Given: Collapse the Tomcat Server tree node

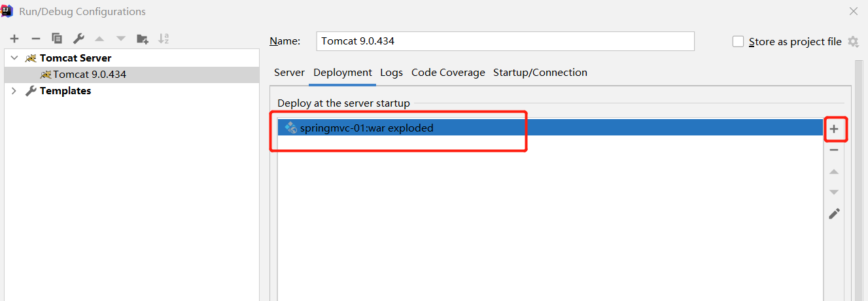Looking at the screenshot, I should (14, 58).
